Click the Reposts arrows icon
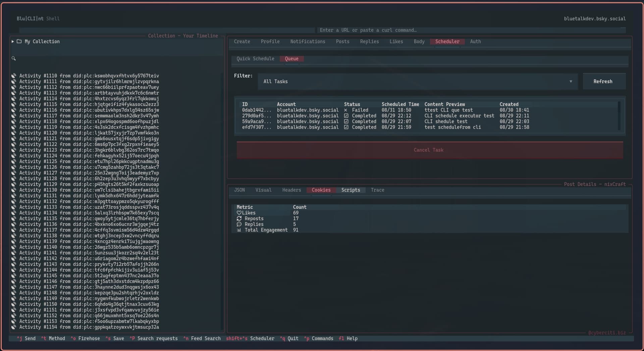 pyautogui.click(x=239, y=219)
